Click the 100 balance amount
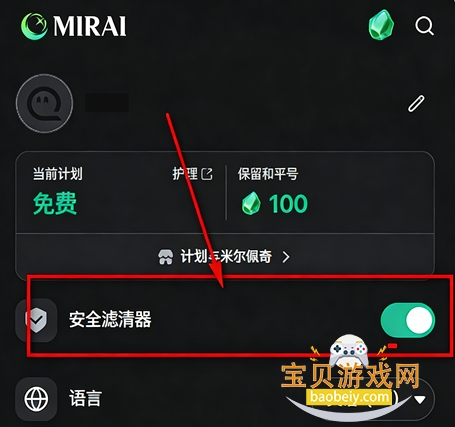 click(x=288, y=204)
